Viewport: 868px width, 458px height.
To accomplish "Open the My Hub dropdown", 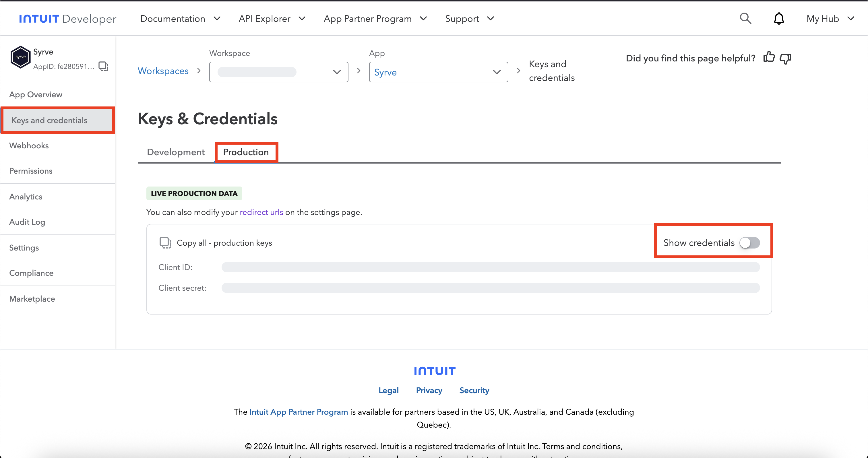I will [x=831, y=19].
